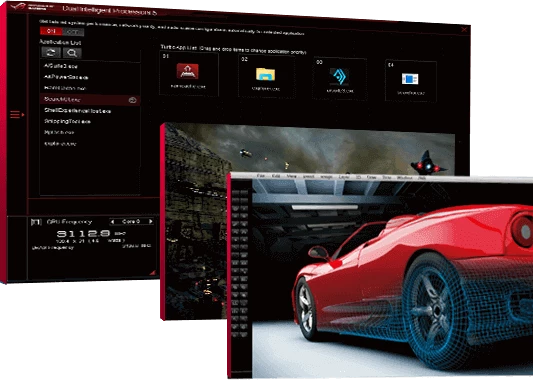The width and height of the screenshot is (533, 380).
Task: Click the blue arrow app icon in slot 03
Action: coord(339,77)
